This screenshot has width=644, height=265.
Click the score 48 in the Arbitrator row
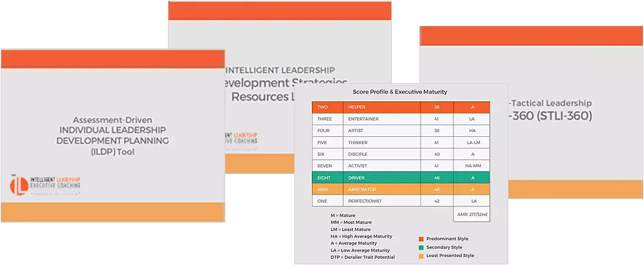tap(436, 189)
